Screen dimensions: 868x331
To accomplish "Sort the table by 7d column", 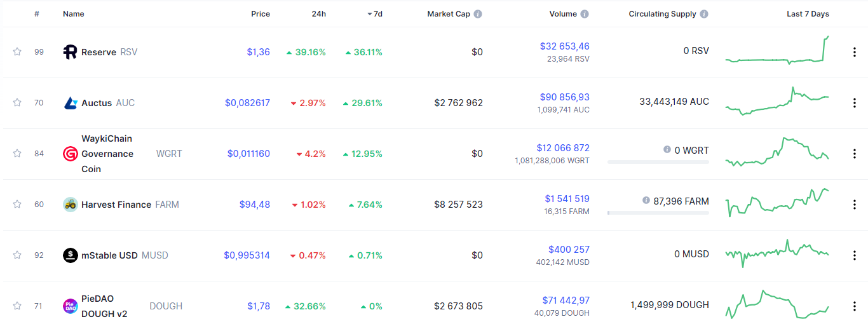I will pyautogui.click(x=377, y=14).
